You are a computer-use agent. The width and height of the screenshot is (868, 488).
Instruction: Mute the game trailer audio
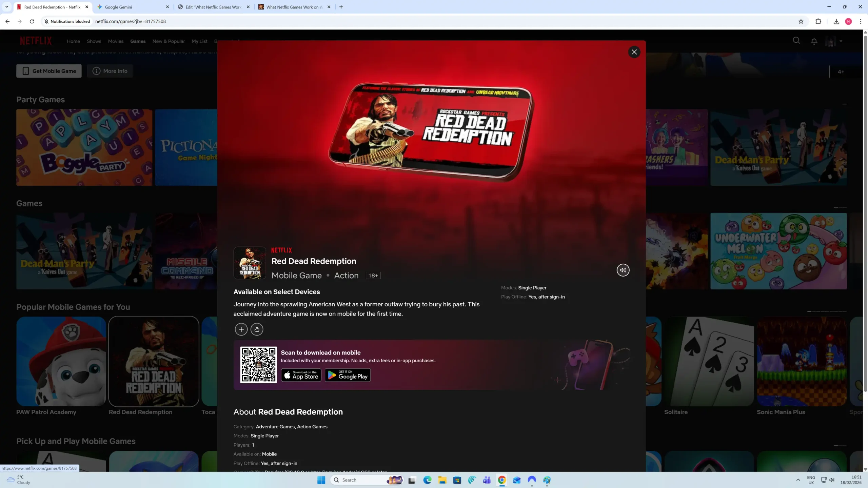point(623,270)
